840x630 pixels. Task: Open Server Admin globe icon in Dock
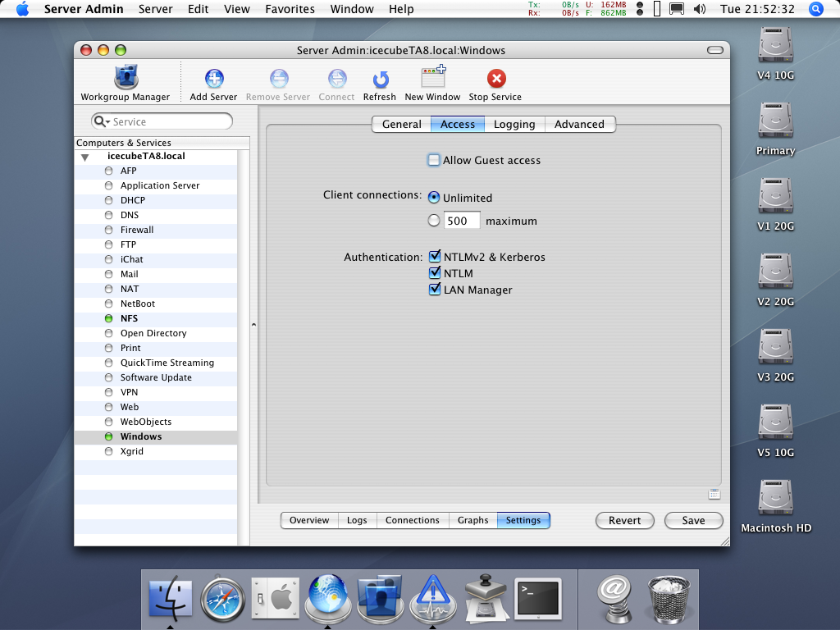click(327, 598)
